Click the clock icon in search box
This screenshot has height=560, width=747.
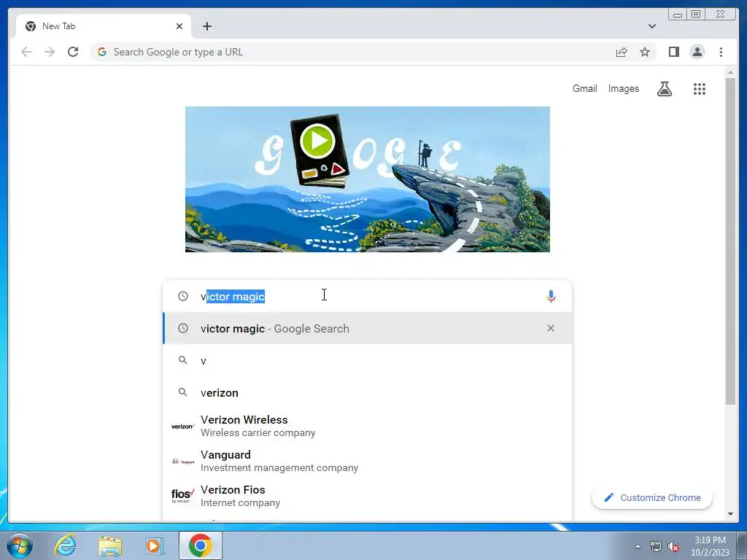tap(183, 296)
